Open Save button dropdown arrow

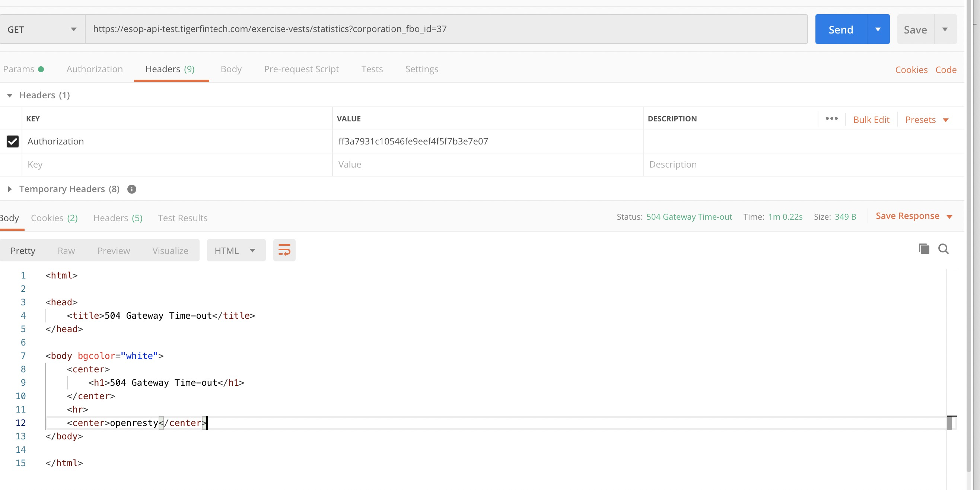[x=945, y=29]
